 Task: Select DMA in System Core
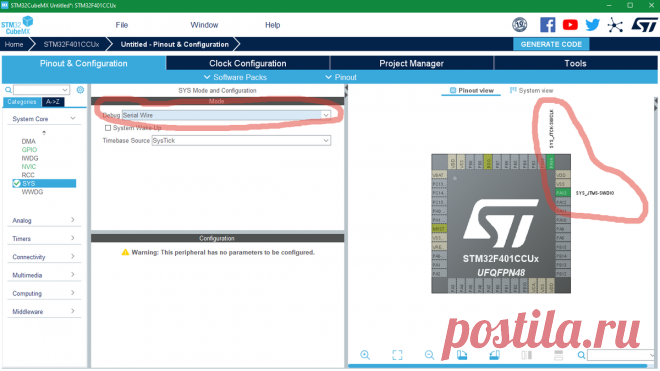(29, 141)
